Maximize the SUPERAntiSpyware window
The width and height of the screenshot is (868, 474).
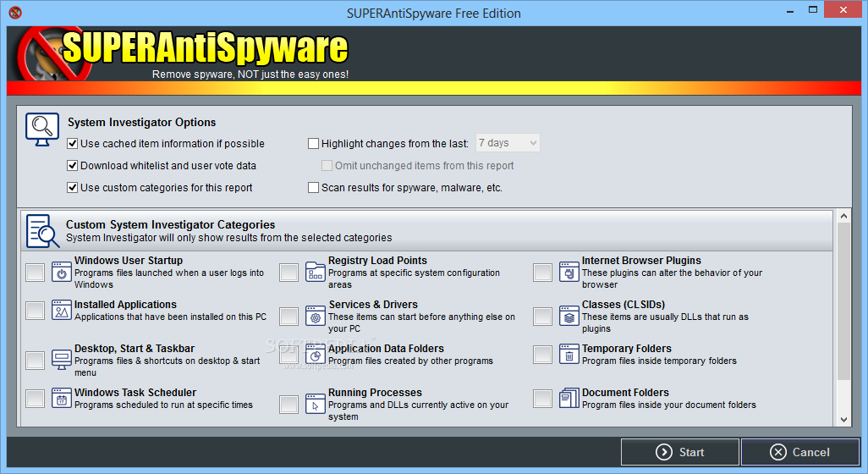click(x=813, y=10)
